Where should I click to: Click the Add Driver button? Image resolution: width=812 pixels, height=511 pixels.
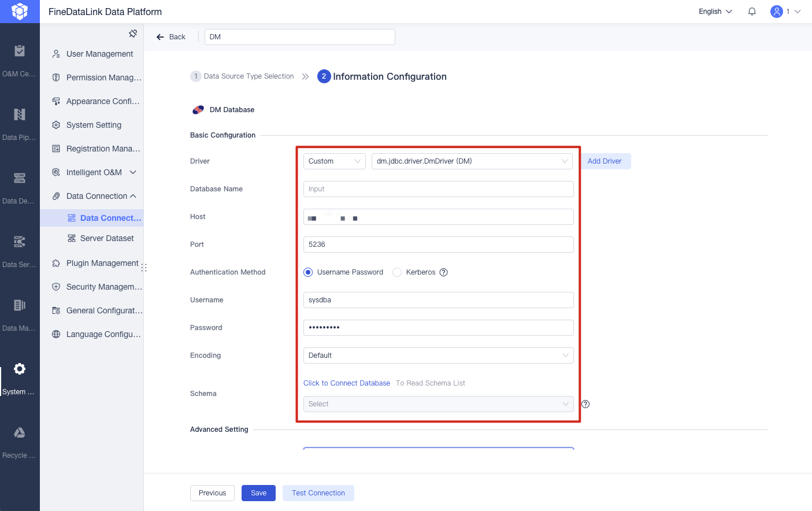(x=605, y=161)
